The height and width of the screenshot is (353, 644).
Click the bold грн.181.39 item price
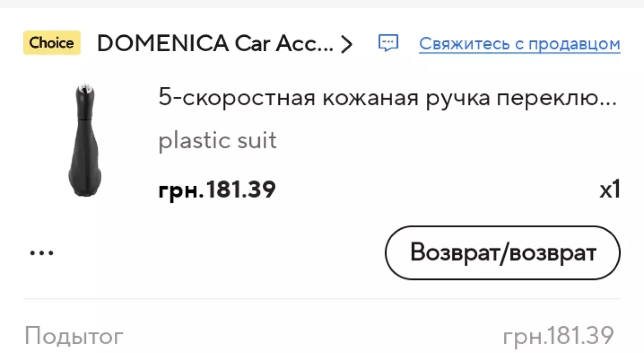click(217, 189)
